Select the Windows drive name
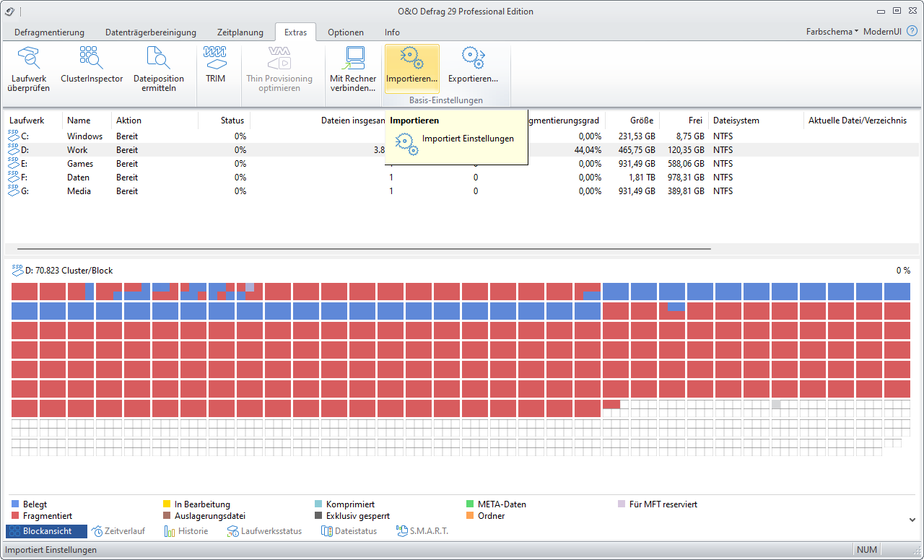Image resolution: width=924 pixels, height=560 pixels. click(85, 136)
